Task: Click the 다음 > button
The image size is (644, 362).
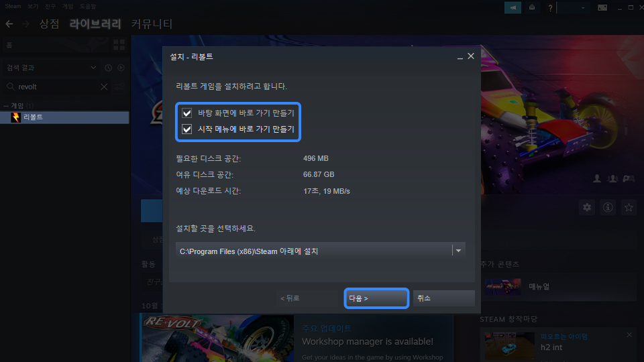Action: point(376,298)
